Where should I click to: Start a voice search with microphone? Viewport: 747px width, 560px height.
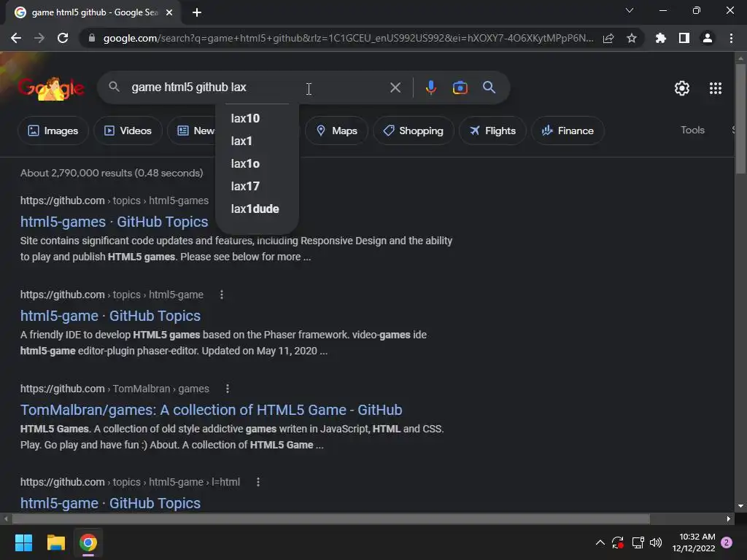tap(430, 87)
